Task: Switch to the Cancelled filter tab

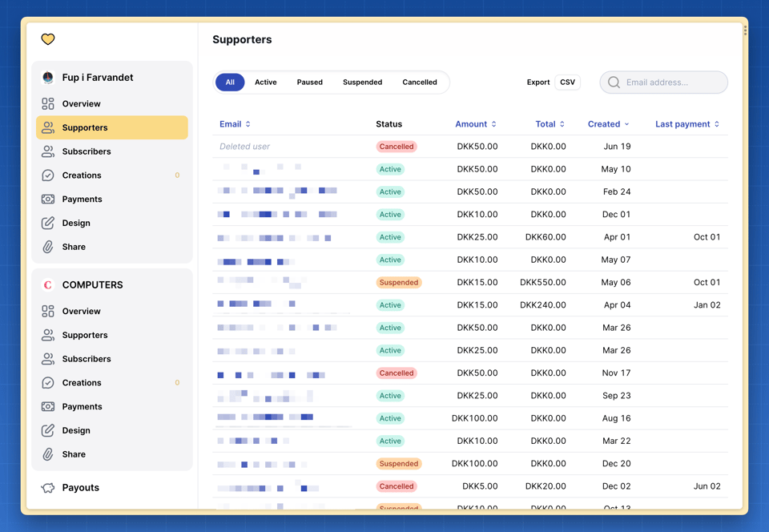Action: pyautogui.click(x=419, y=83)
